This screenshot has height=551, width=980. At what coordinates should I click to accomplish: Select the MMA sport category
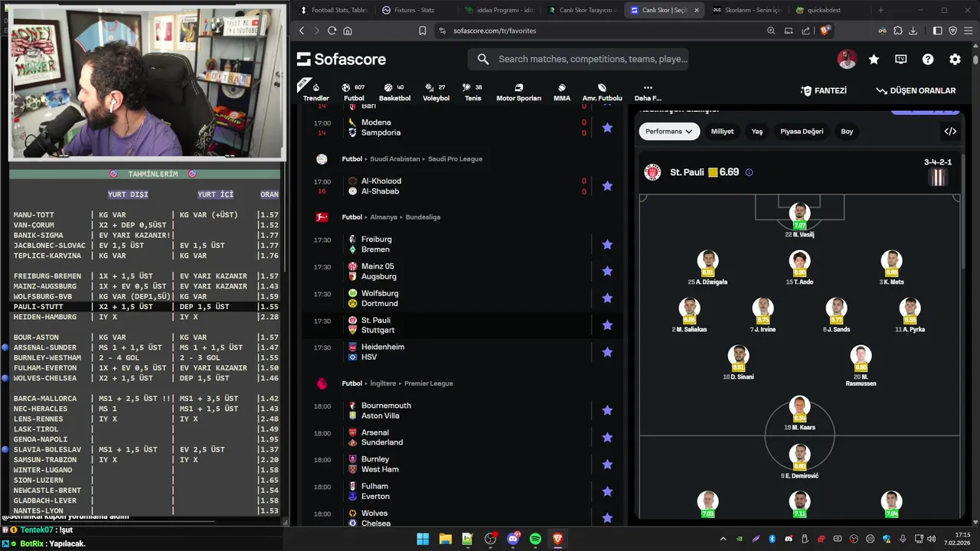point(562,92)
